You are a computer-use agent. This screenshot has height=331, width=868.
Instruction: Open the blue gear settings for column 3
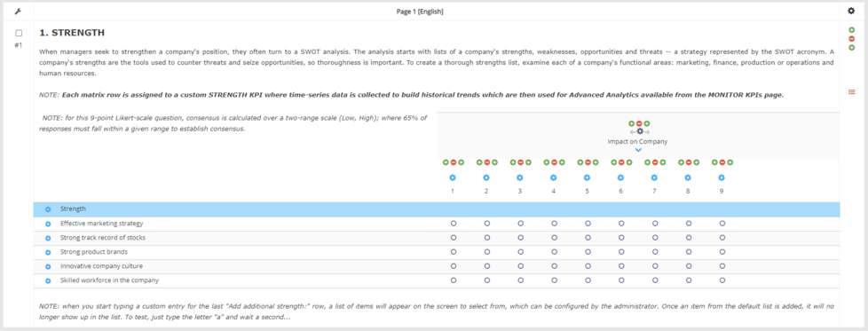519,177
